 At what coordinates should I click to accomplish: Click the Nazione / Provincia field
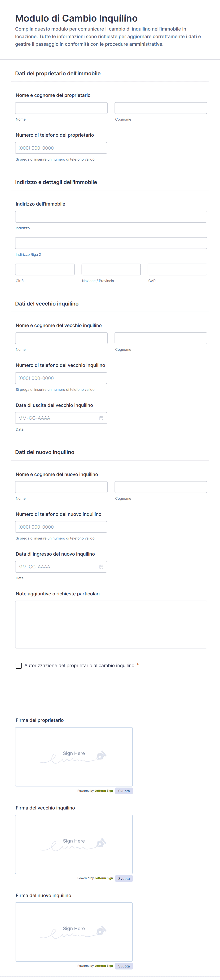point(111,269)
